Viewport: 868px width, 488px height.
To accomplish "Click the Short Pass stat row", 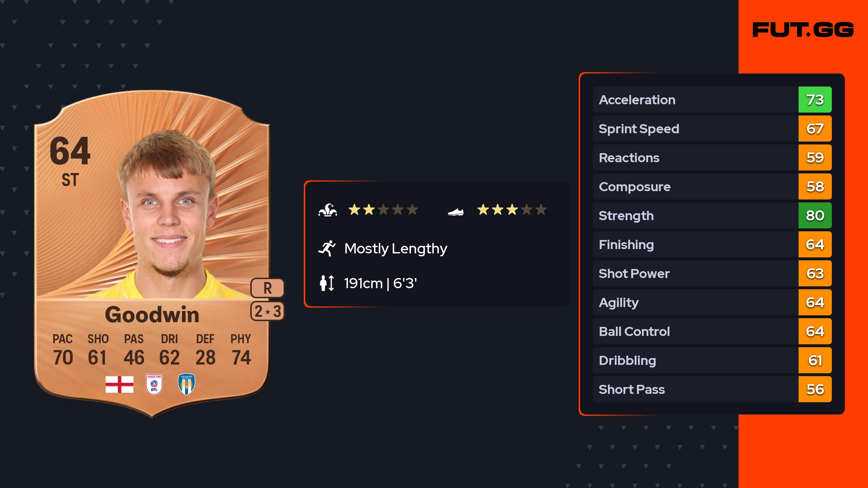I will tap(694, 389).
